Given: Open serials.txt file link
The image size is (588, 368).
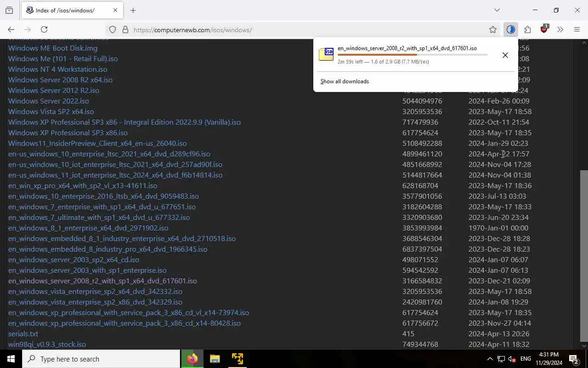Looking at the screenshot, I should (x=23, y=333).
